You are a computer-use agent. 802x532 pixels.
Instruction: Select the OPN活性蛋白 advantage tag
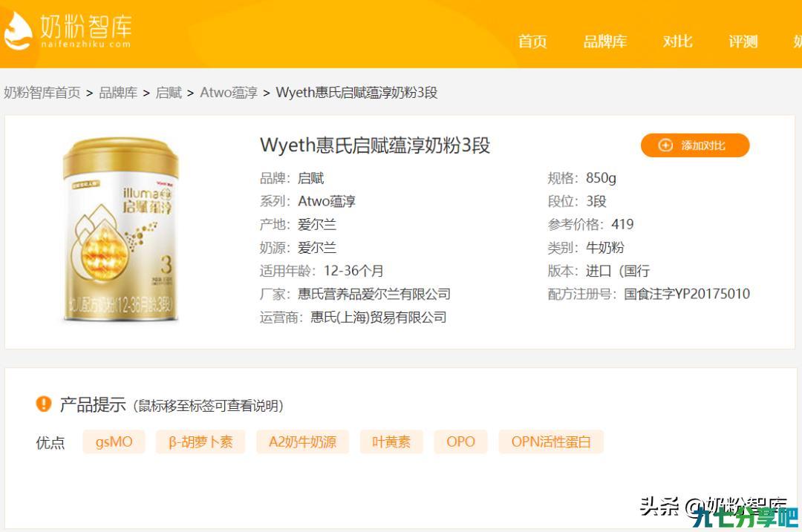(x=551, y=441)
